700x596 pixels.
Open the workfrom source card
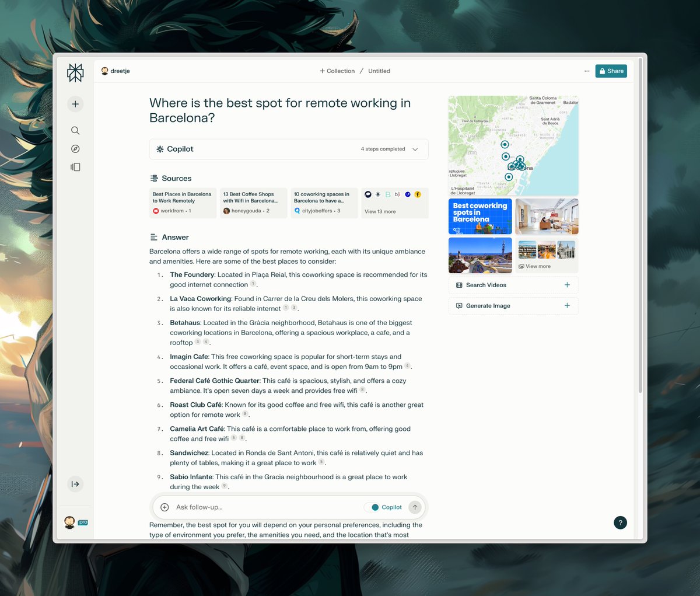(x=183, y=203)
